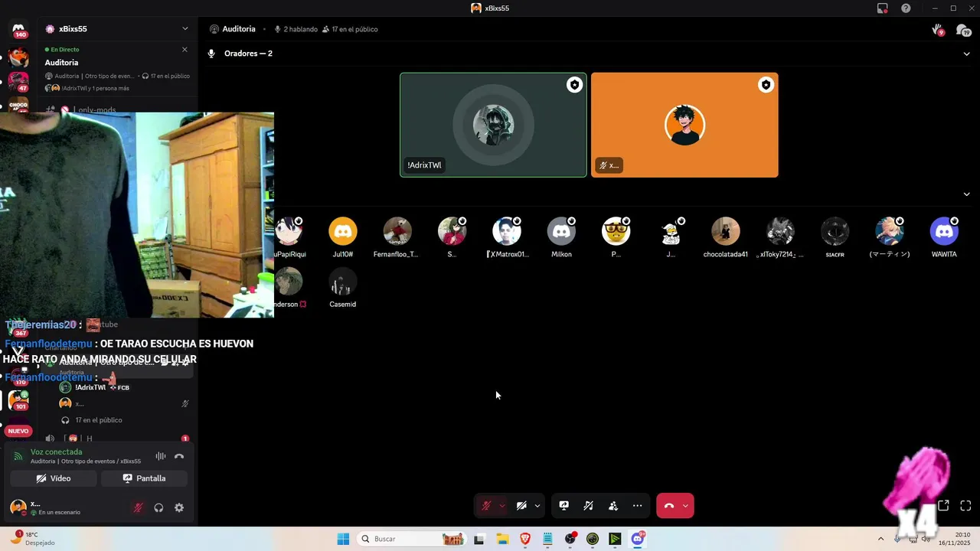The width and height of the screenshot is (980, 551).
Task: Click the NUEVO unread indicator
Action: tap(18, 431)
